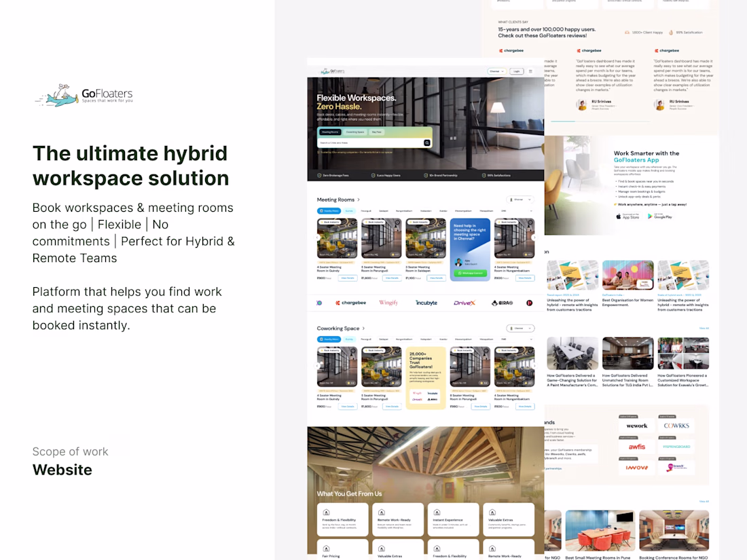This screenshot has width=747, height=560.
Task: Click the chargebee logo in the brand strip
Action: [350, 303]
